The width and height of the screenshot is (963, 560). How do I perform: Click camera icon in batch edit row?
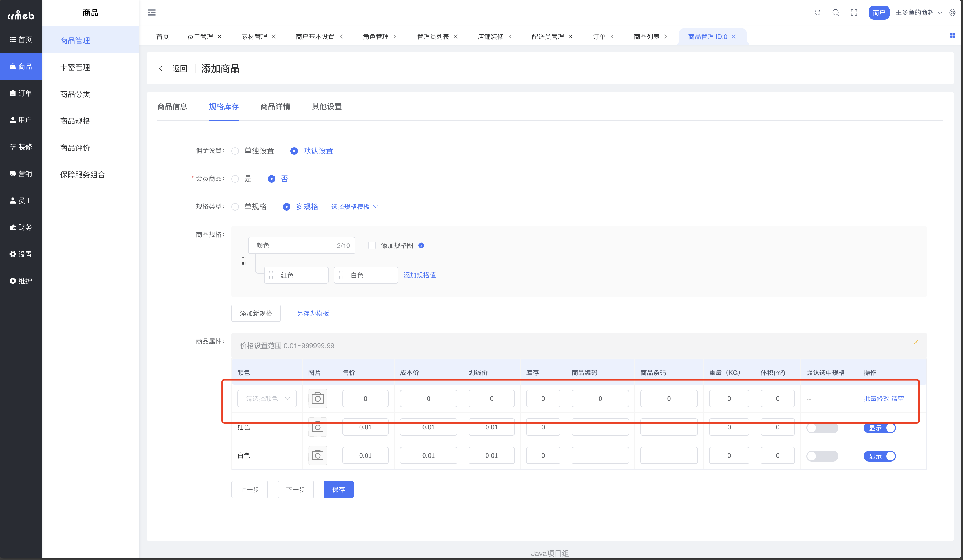318,399
